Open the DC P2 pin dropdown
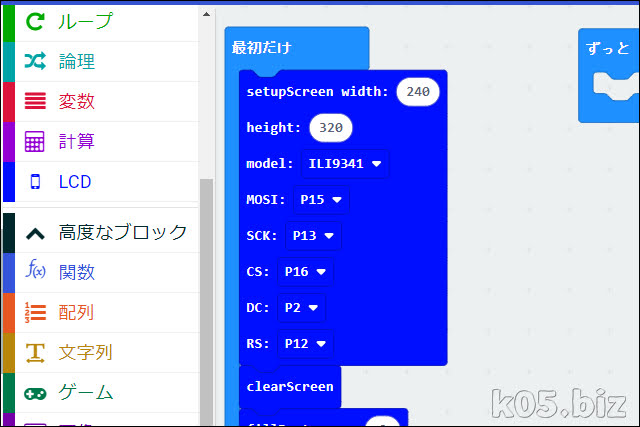640x427 pixels. point(301,308)
